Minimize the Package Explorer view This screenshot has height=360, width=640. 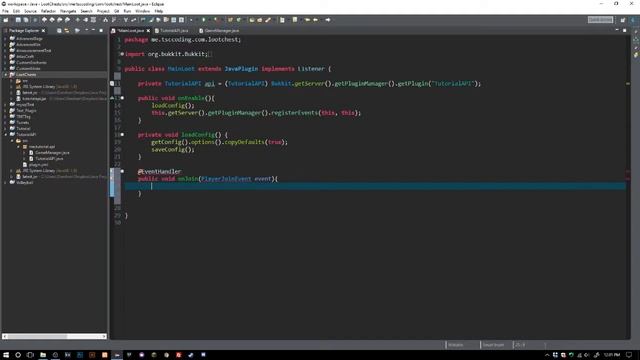click(93, 31)
